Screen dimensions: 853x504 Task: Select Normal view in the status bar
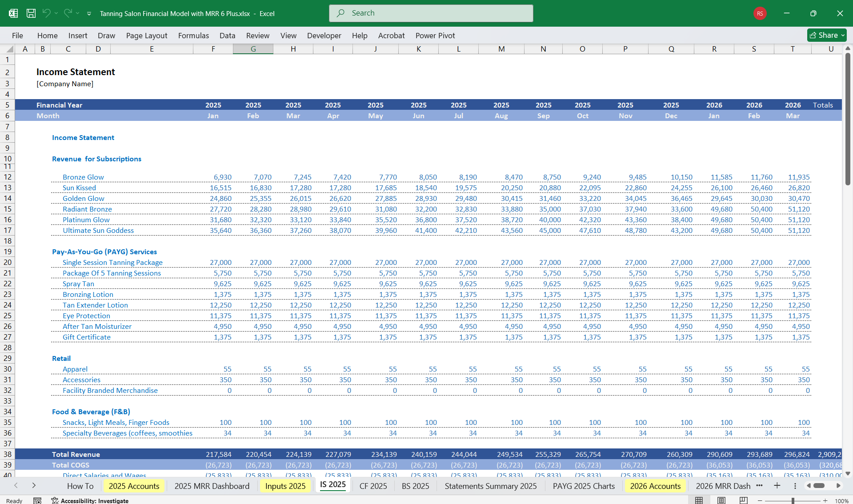[699, 500]
